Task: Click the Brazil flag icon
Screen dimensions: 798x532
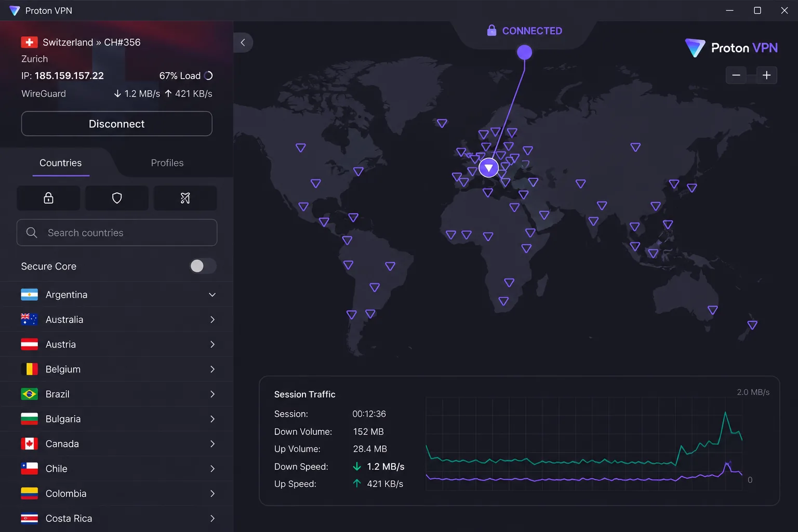Action: pyautogui.click(x=29, y=394)
